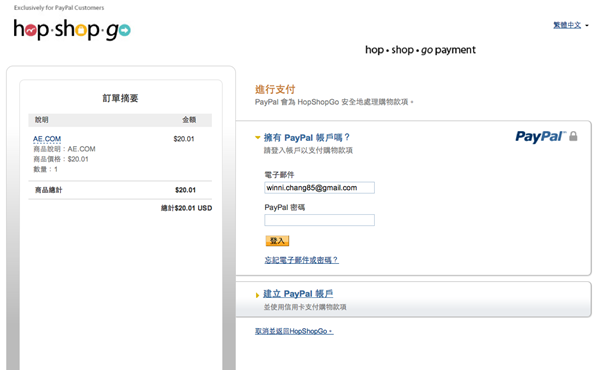
Task: Open the 建立 PayPal 帳戶 link
Action: click(x=298, y=294)
